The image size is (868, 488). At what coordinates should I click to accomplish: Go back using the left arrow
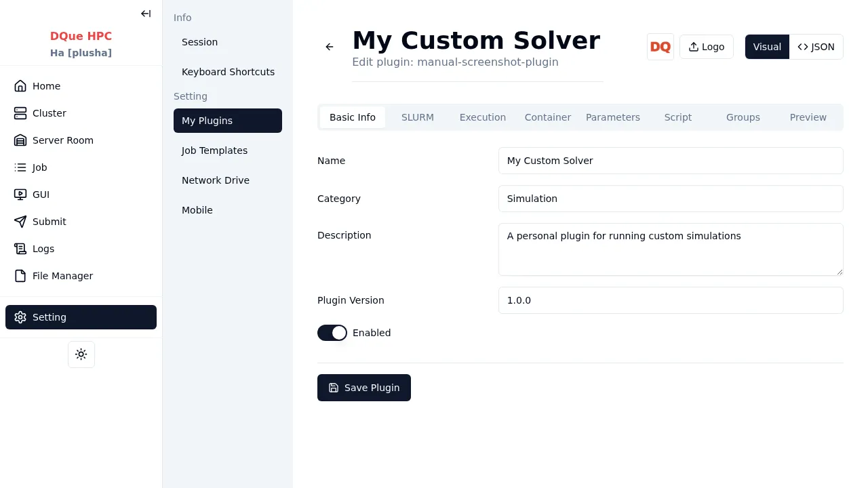[x=330, y=47]
